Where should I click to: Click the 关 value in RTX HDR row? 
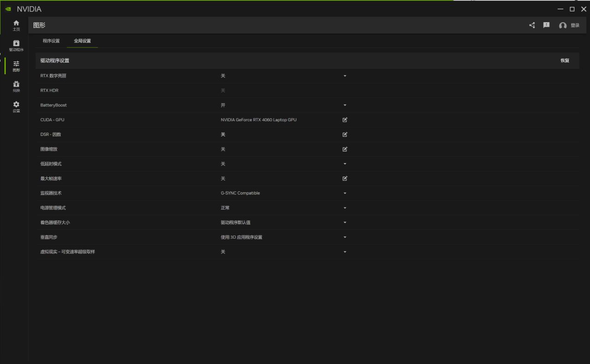pyautogui.click(x=223, y=90)
